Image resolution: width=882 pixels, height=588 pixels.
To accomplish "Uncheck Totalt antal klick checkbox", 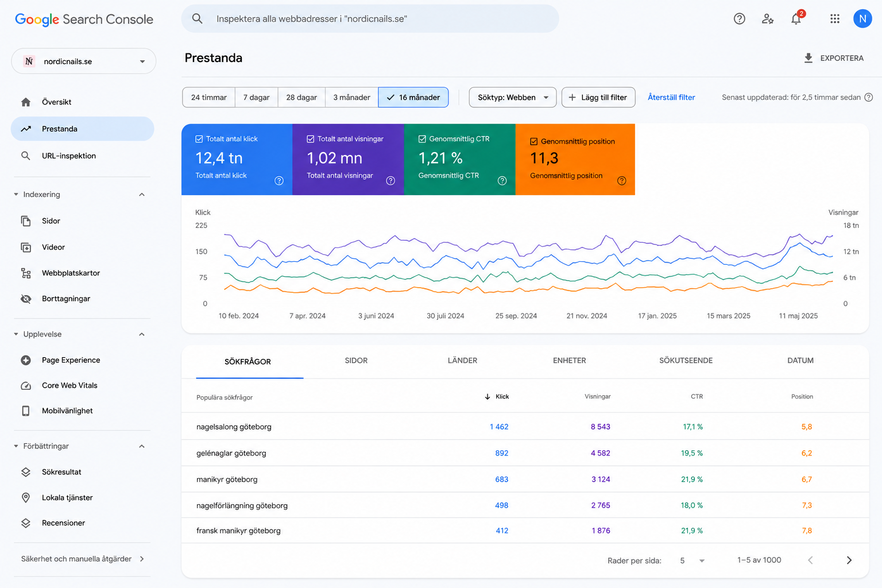I will pos(199,139).
